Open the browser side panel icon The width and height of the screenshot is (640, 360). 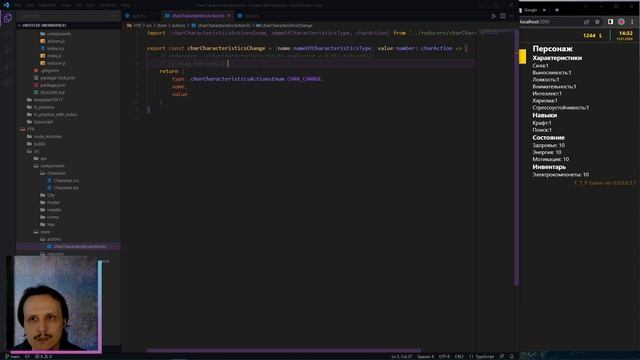[611, 22]
